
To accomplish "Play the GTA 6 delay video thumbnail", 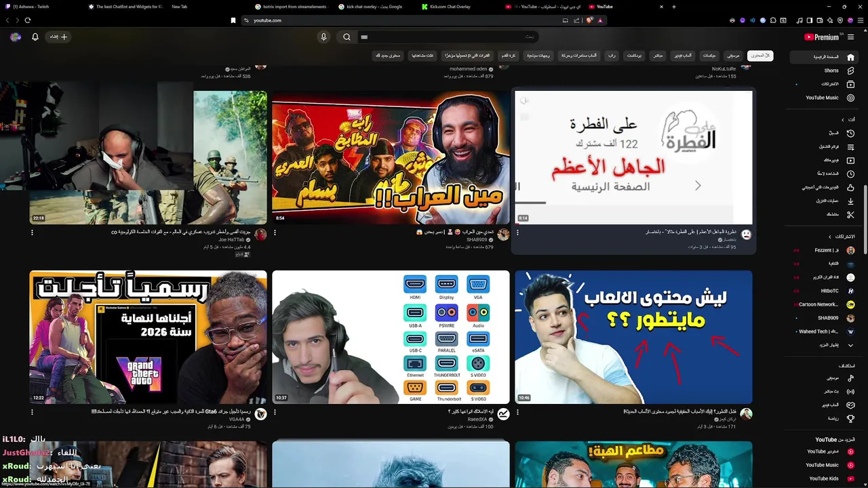I will tap(148, 337).
